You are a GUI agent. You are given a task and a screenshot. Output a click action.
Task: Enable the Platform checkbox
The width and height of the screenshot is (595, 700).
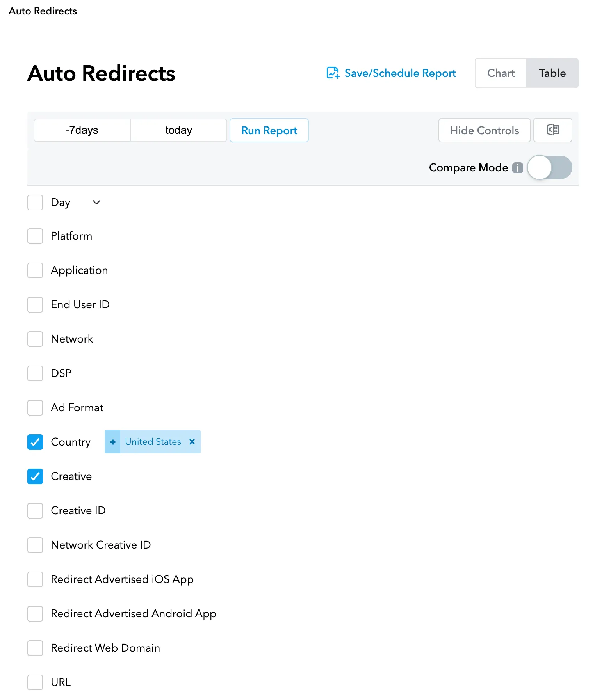pos(35,236)
